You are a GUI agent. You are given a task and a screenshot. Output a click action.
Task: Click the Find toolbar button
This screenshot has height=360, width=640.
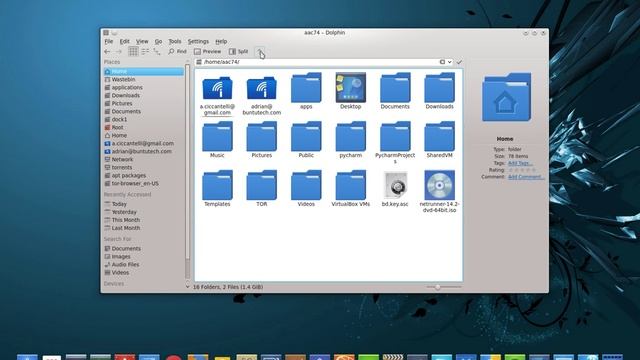tap(177, 51)
